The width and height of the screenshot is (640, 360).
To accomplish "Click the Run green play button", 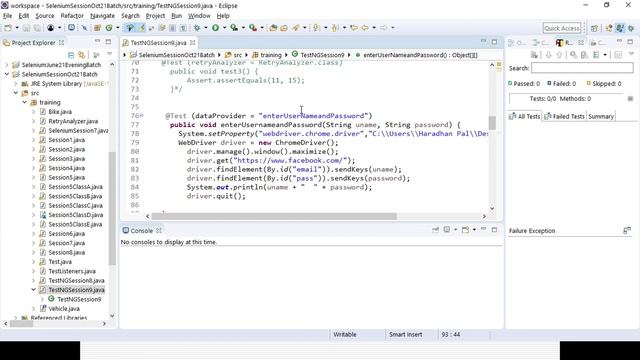I will (x=215, y=28).
